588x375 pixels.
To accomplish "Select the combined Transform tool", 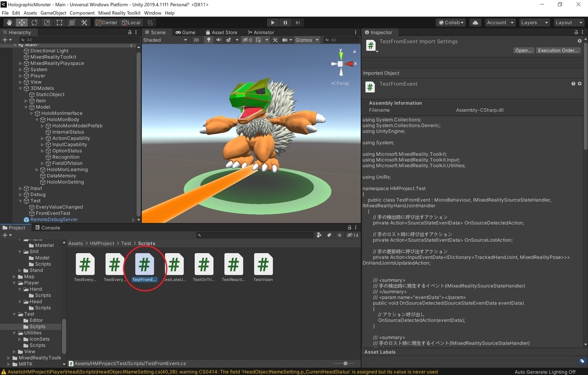I will click(x=72, y=23).
